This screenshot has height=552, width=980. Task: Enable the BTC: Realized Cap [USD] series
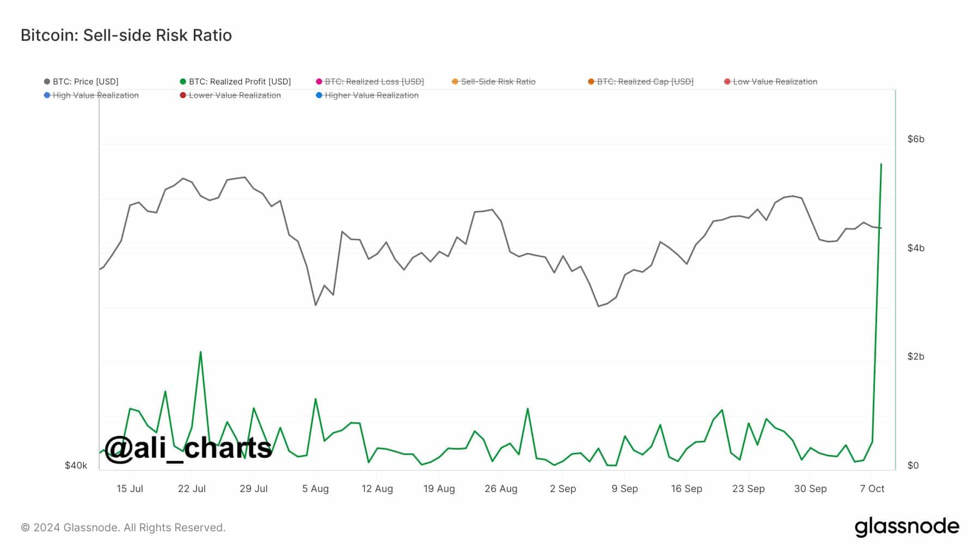(645, 82)
